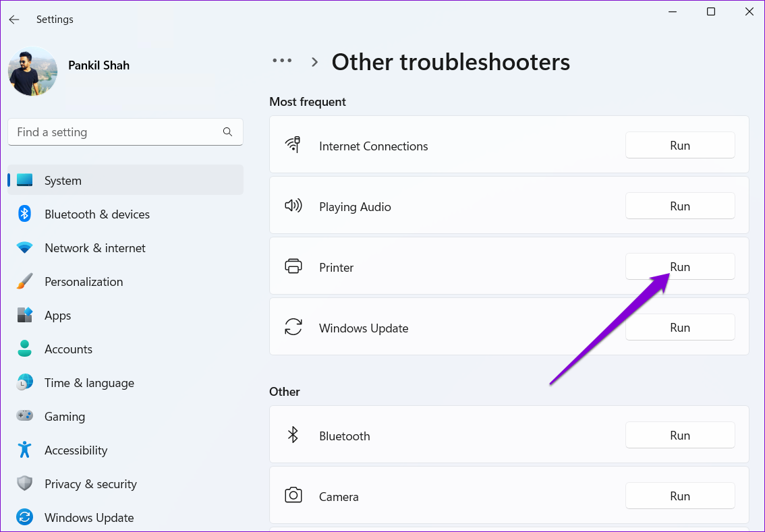Click the search magnifier icon

tap(227, 132)
